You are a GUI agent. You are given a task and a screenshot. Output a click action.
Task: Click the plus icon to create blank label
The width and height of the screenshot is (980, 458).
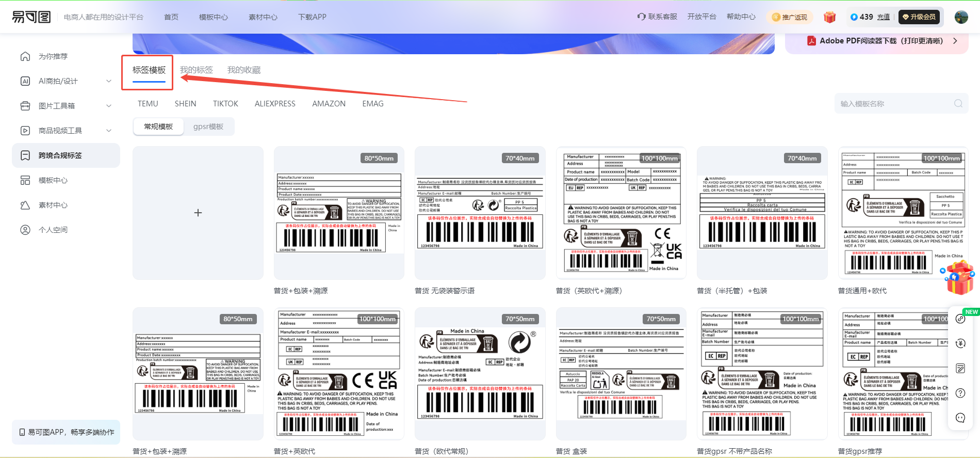tap(198, 213)
